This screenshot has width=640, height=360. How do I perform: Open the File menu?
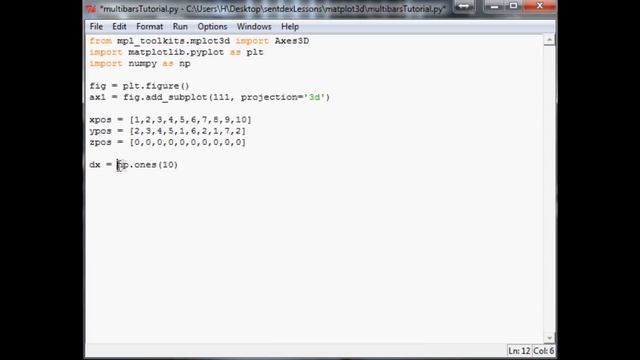[x=96, y=27]
